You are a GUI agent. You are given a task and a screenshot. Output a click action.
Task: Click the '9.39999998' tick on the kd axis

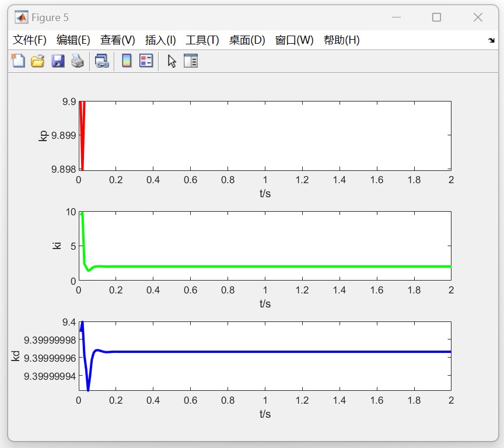click(50, 340)
